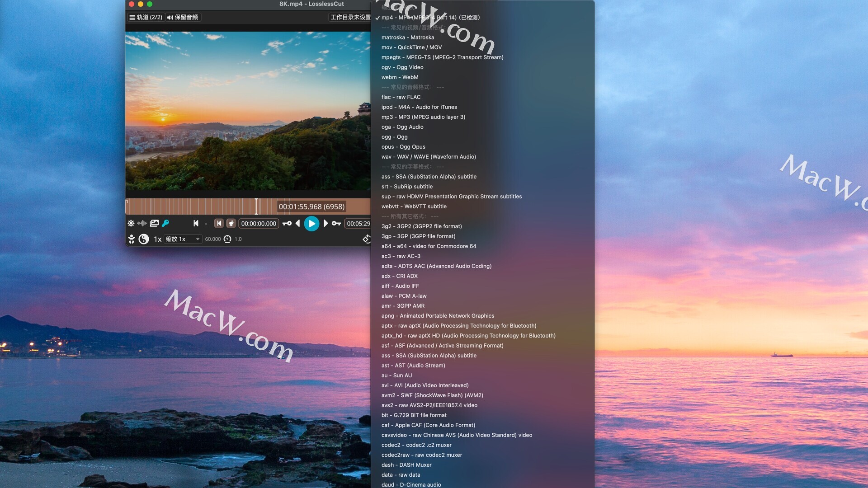
Task: Click the timeline at the playhead marker
Action: tap(256, 206)
